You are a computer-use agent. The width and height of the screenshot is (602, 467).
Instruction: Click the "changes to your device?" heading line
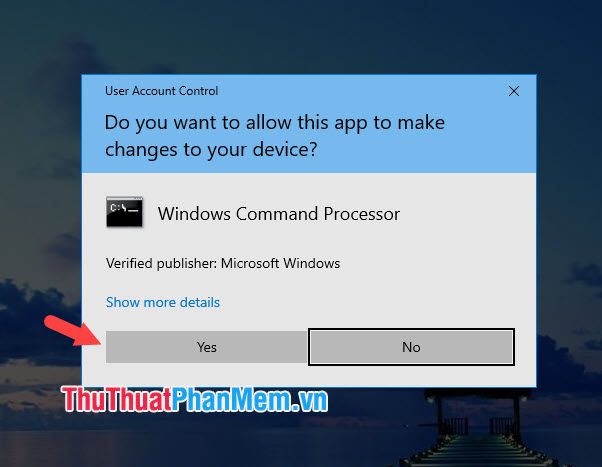[x=211, y=150]
